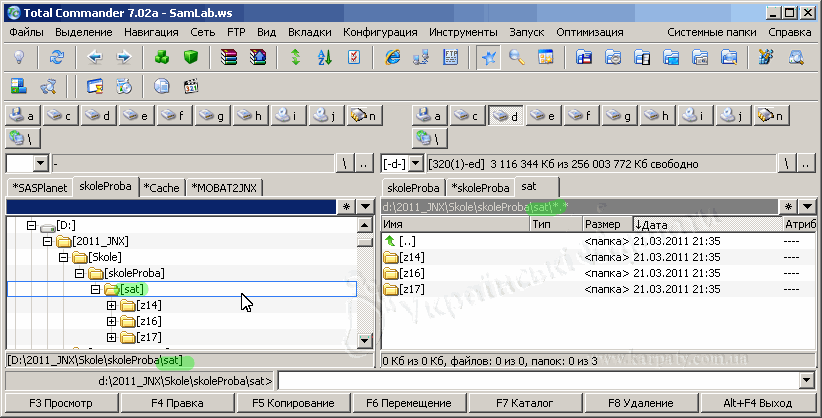Collapse the [2011_JNX] tree node
822x418 pixels.
[x=47, y=241]
